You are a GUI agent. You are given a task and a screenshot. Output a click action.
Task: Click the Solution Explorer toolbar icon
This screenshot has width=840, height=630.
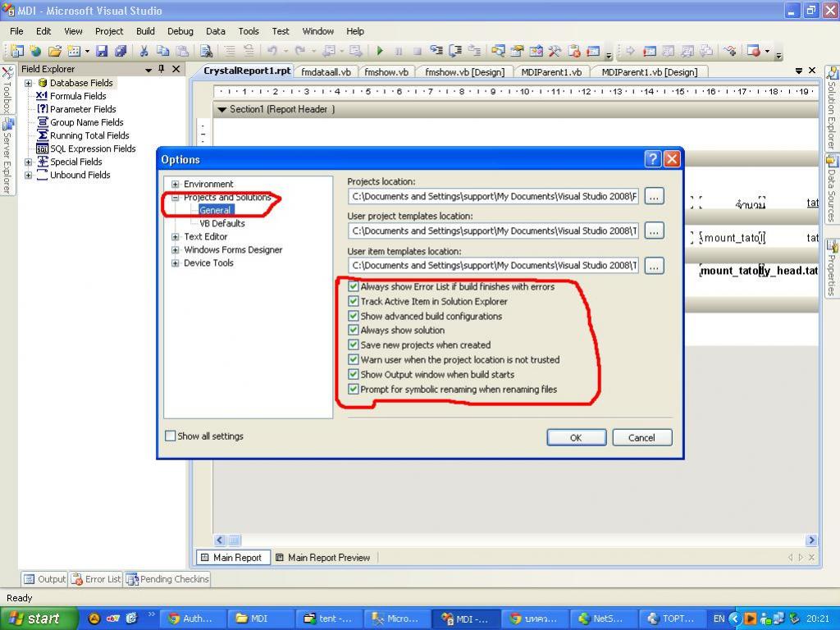point(498,51)
